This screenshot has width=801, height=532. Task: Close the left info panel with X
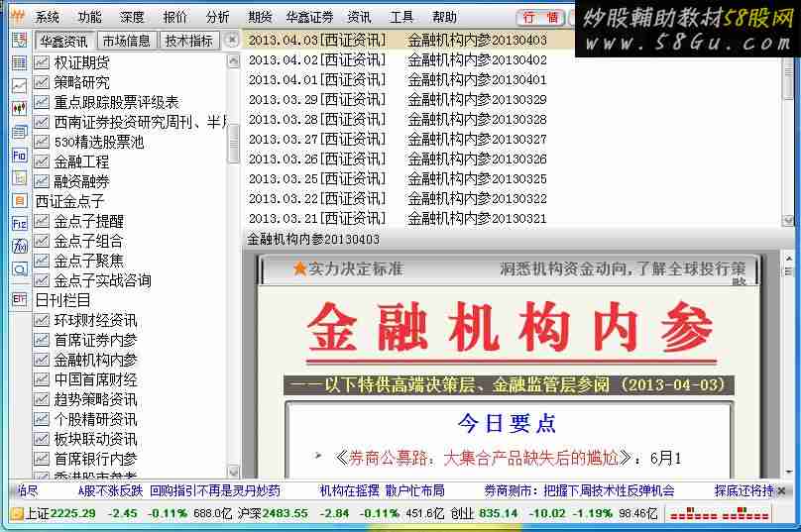232,40
